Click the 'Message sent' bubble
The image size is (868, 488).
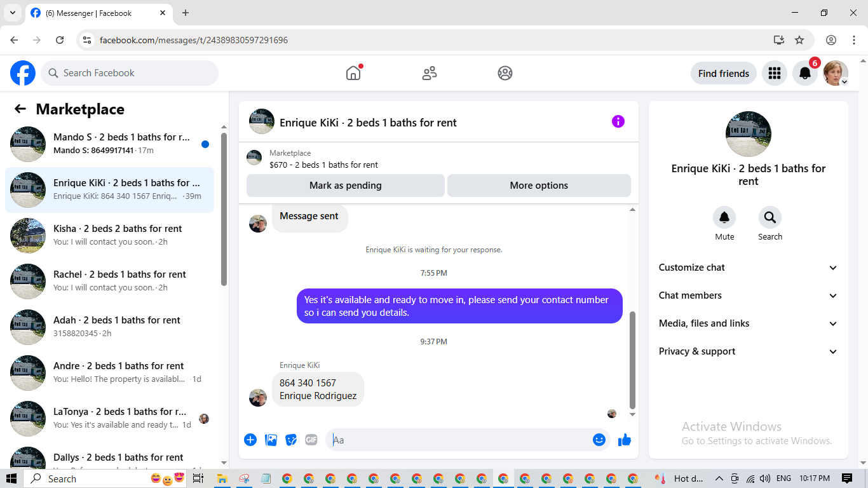(x=309, y=217)
